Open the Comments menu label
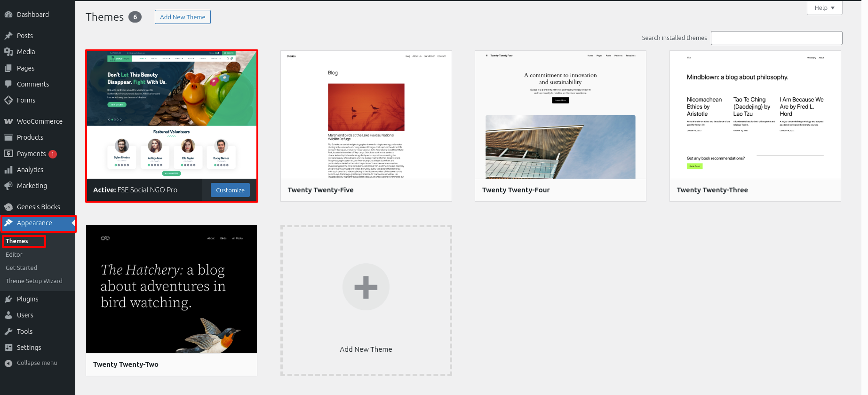 click(33, 84)
